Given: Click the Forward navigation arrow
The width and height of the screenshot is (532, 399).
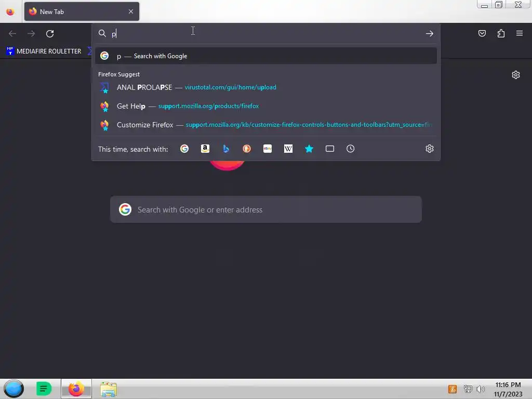Looking at the screenshot, I should (x=31, y=34).
